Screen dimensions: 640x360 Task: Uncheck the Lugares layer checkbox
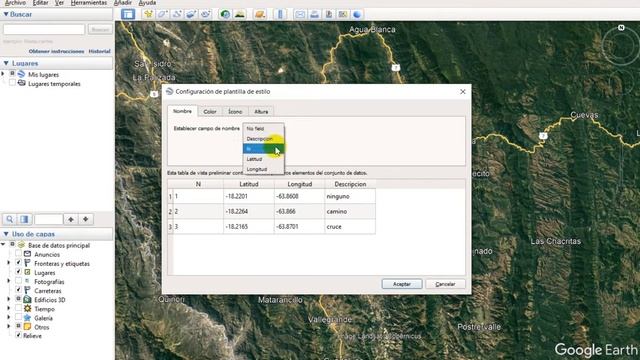[x=18, y=272]
